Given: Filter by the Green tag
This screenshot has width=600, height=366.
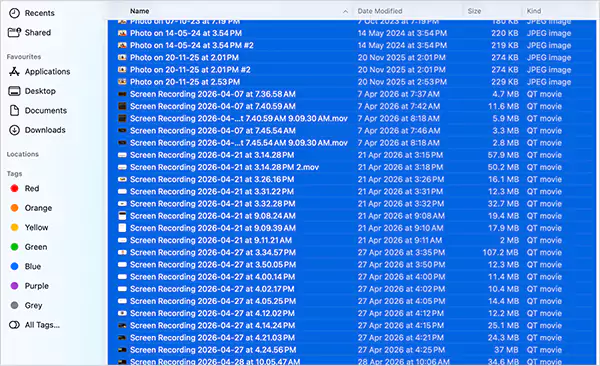Looking at the screenshot, I should point(29,247).
